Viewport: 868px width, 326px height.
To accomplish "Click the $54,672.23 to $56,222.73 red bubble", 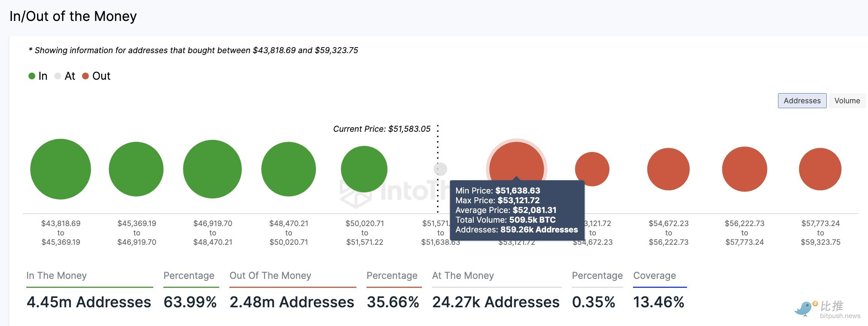I will click(x=668, y=169).
